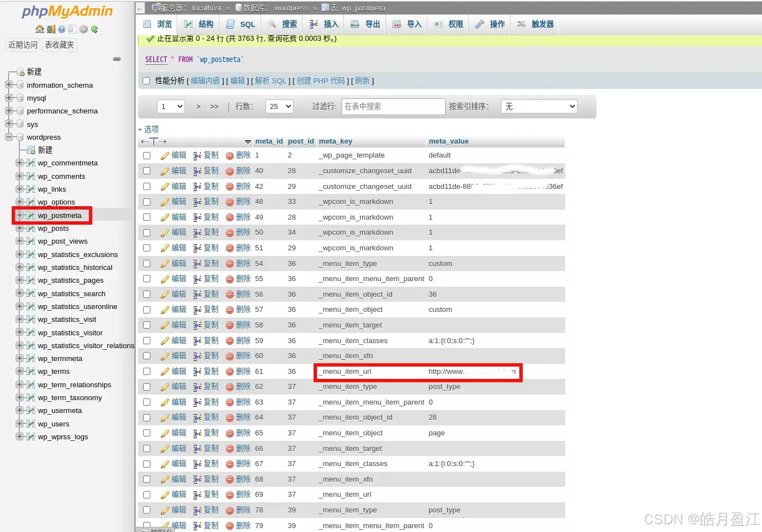Sort by the meta_key column header
The width and height of the screenshot is (762, 532).
[x=335, y=141]
